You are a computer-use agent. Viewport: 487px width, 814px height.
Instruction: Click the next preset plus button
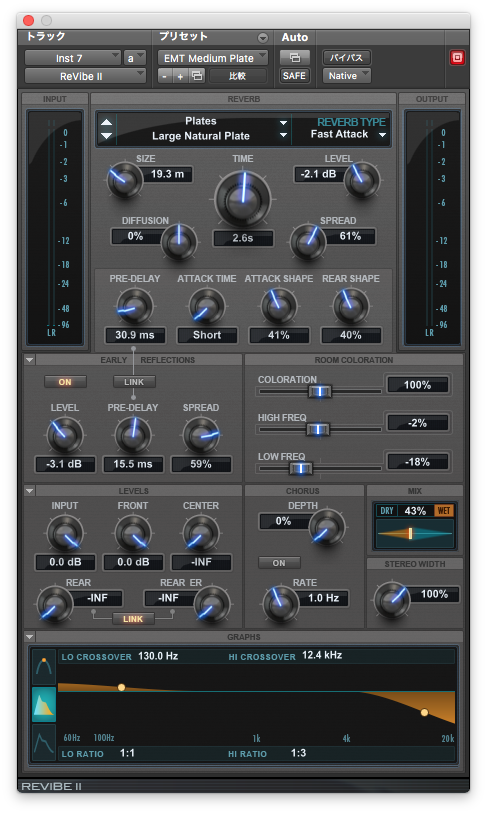pos(180,76)
